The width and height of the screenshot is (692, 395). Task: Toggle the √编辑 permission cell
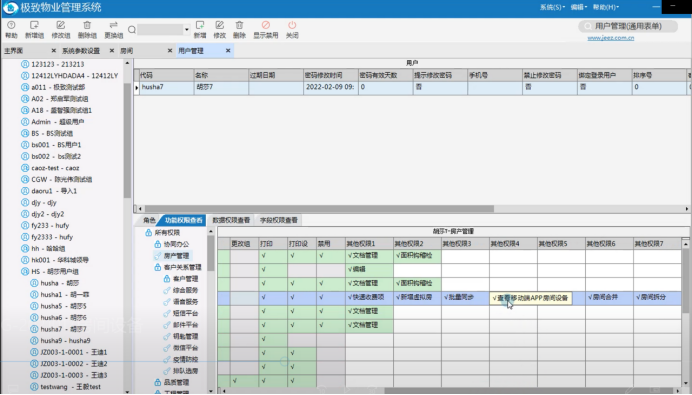coord(369,269)
